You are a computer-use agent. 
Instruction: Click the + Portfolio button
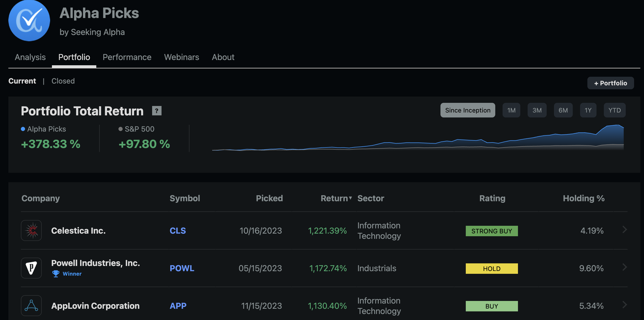[611, 83]
